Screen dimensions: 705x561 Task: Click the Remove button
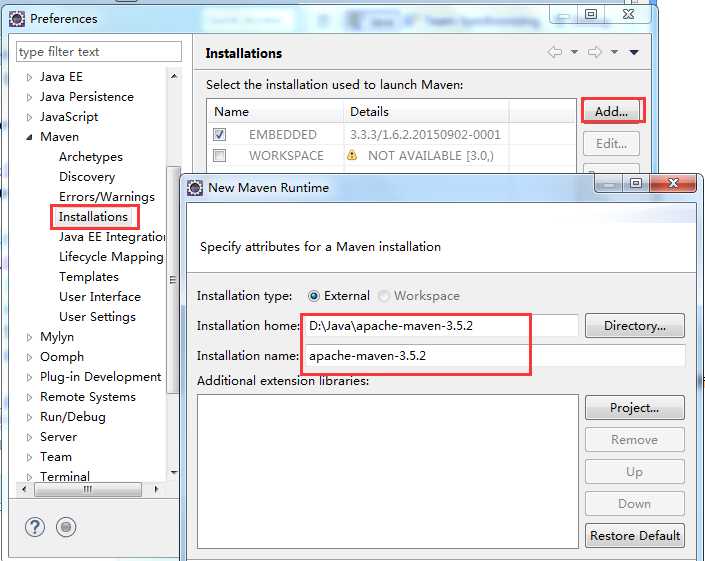[635, 440]
